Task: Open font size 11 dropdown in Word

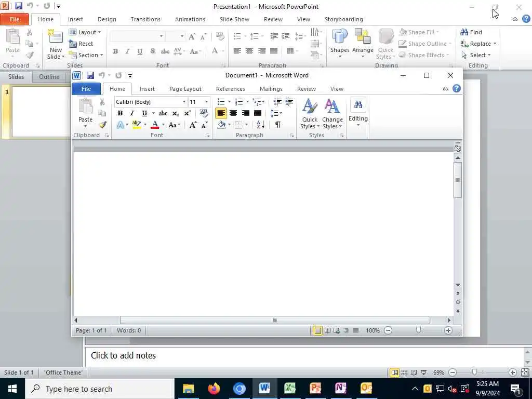Action: (206, 102)
